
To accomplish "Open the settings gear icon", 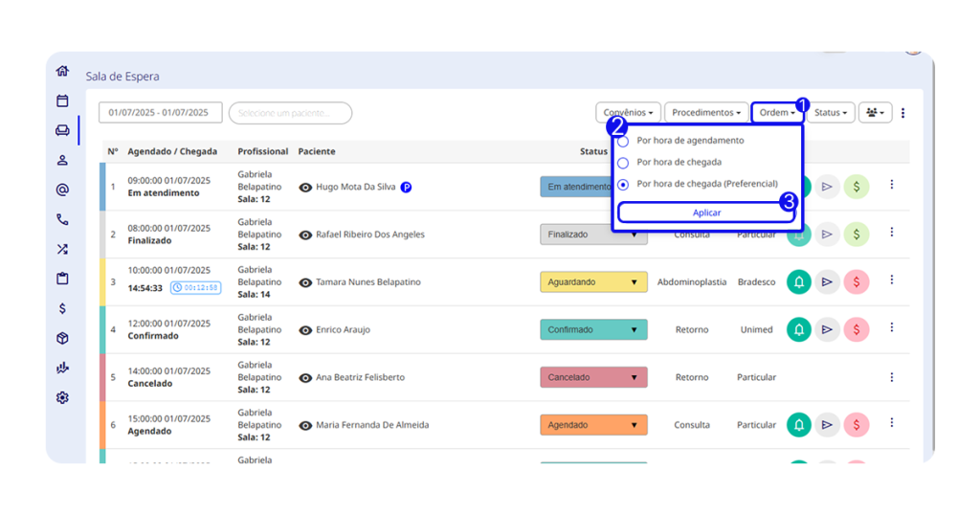I will click(x=62, y=397).
